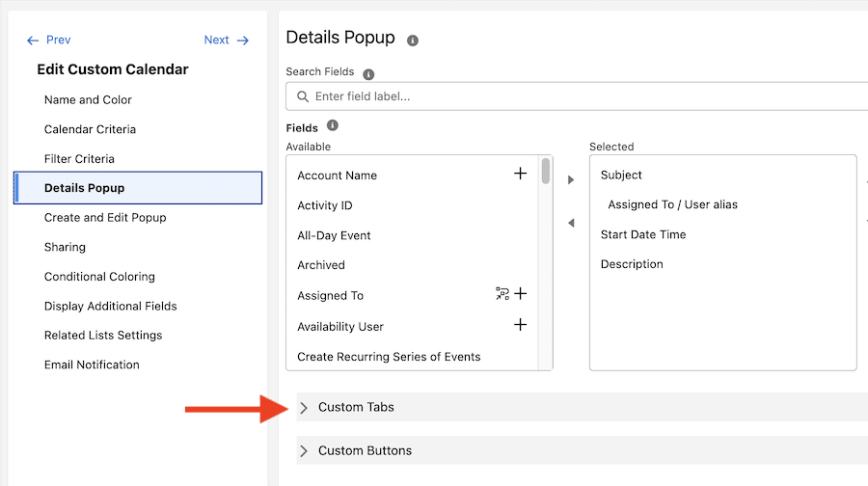The height and width of the screenshot is (486, 868).
Task: Select the Details Popup step
Action: click(x=138, y=188)
